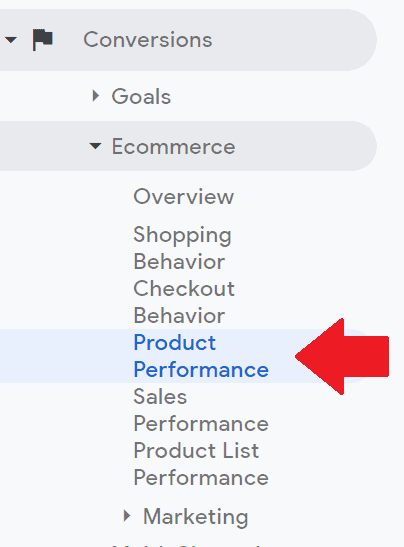The width and height of the screenshot is (404, 547).
Task: Collapse the Conversions section arrow
Action: 11,40
